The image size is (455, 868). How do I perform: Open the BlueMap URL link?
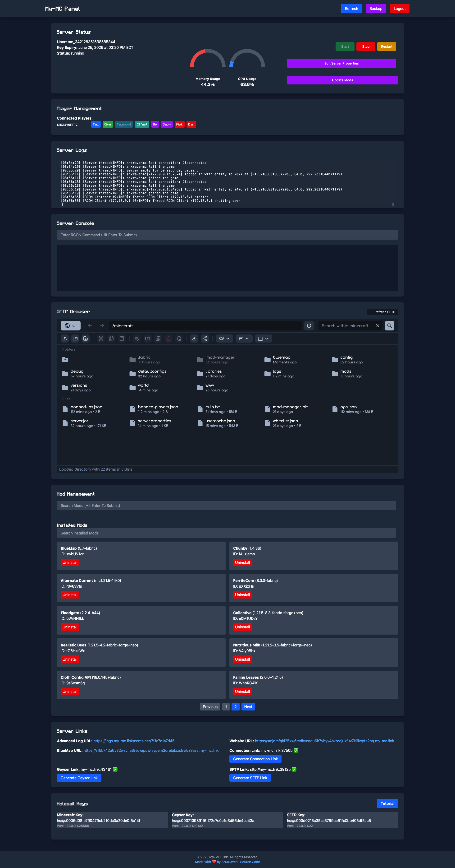point(151,750)
